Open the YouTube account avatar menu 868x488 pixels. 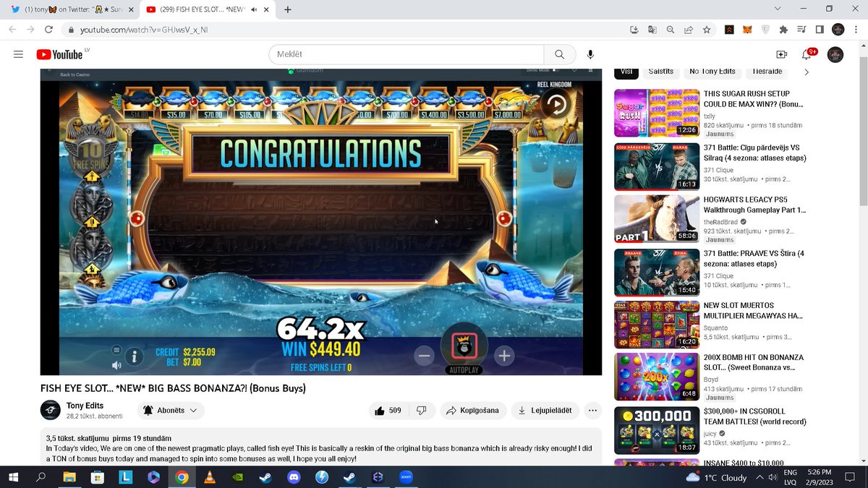[835, 54]
